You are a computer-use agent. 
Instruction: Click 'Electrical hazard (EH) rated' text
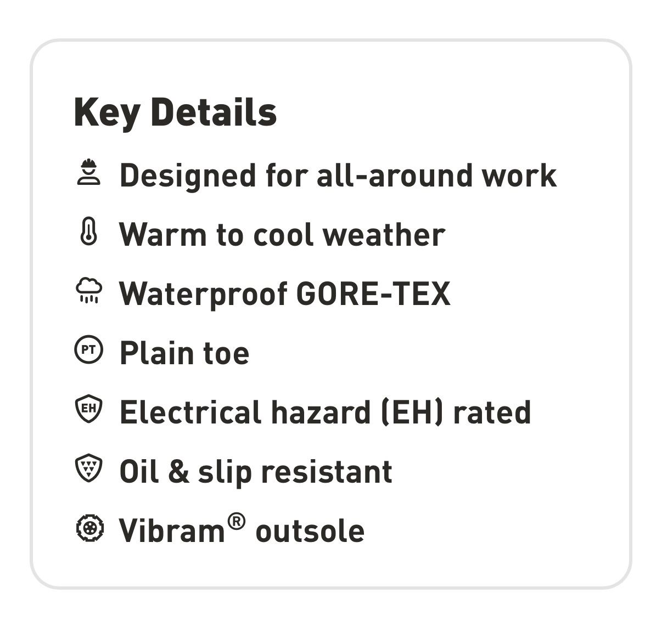pyautogui.click(x=325, y=413)
